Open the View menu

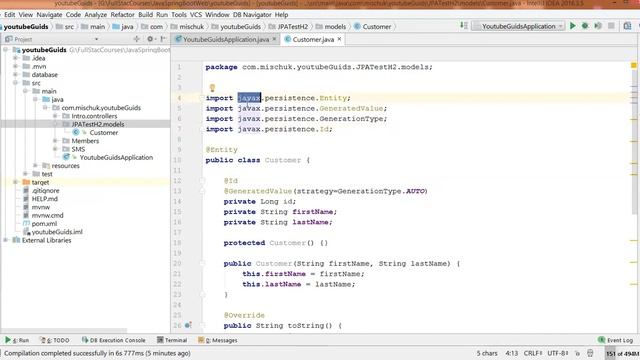click(25, 15)
